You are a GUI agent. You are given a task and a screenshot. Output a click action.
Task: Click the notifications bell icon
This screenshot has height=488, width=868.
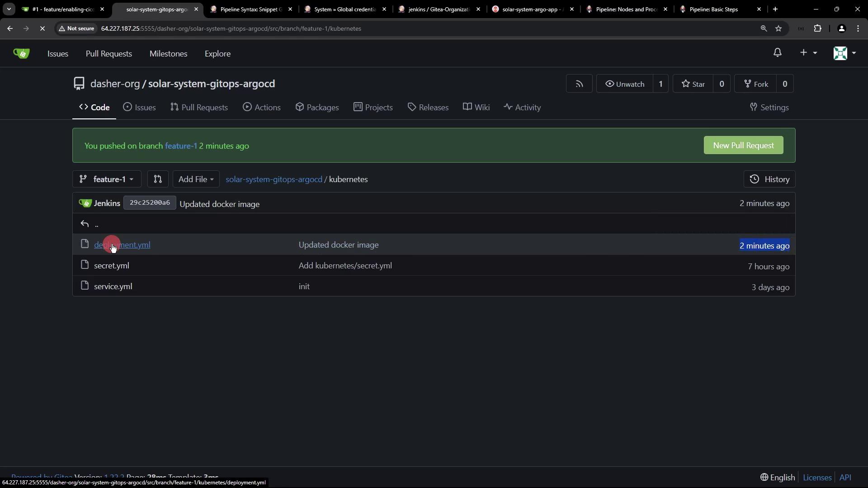point(777,53)
